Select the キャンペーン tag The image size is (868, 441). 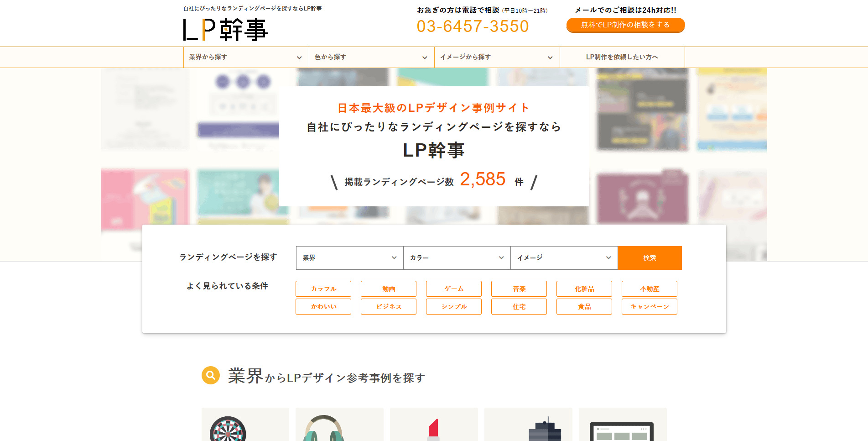point(650,307)
